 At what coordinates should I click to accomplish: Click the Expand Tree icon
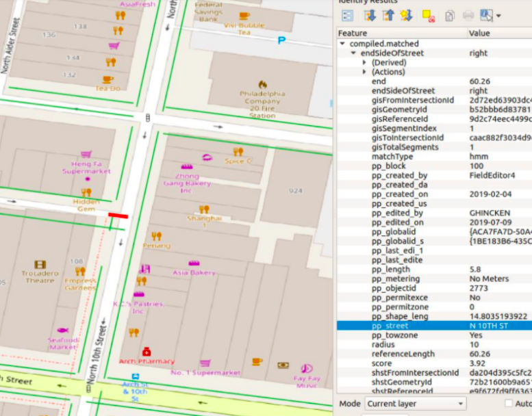[x=370, y=15]
